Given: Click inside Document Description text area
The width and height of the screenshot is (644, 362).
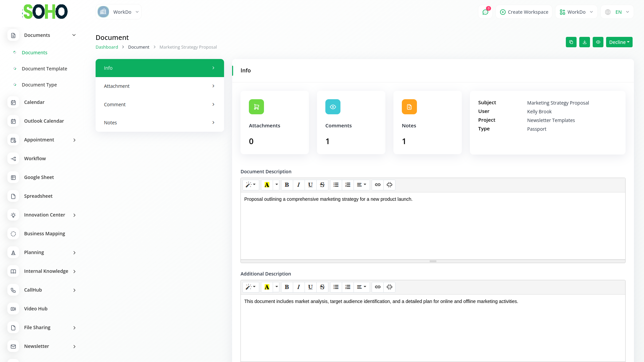Looking at the screenshot, I should coord(433,225).
